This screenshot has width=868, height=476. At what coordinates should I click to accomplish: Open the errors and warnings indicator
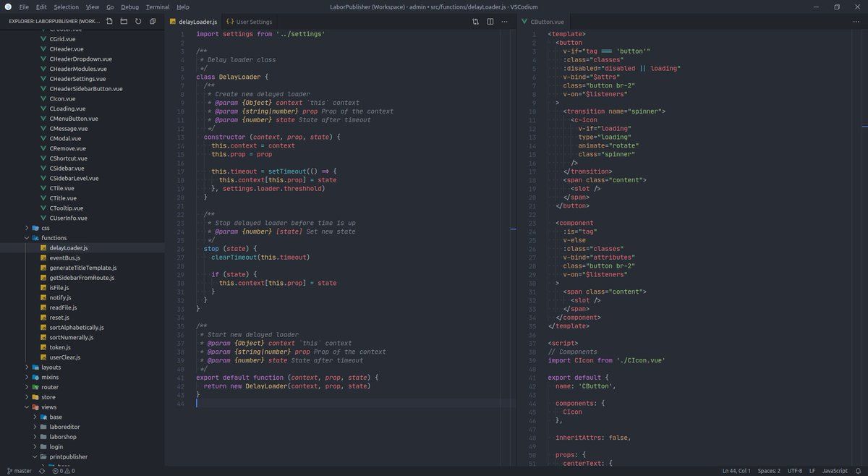point(63,470)
